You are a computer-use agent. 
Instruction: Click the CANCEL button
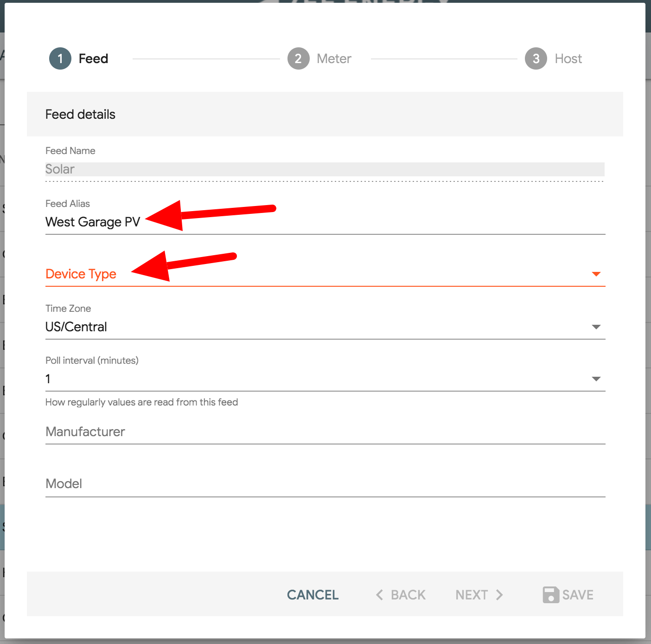[313, 595]
